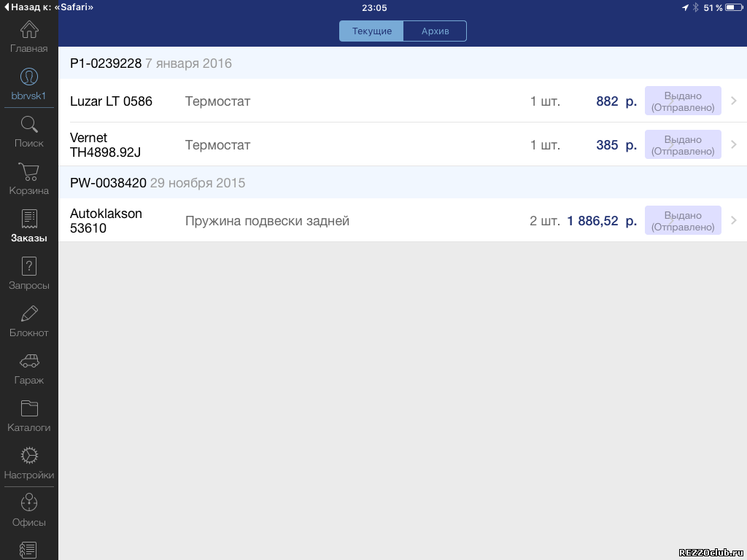Tap the battery indicator icon

click(x=734, y=7)
